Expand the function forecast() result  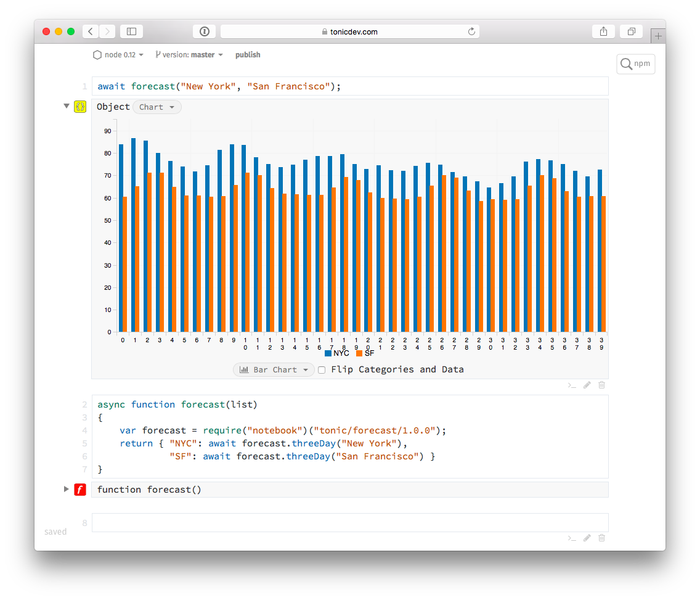coord(66,489)
